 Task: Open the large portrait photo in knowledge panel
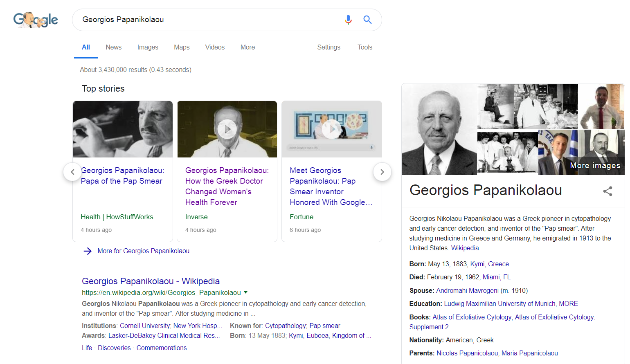pyautogui.click(x=439, y=129)
